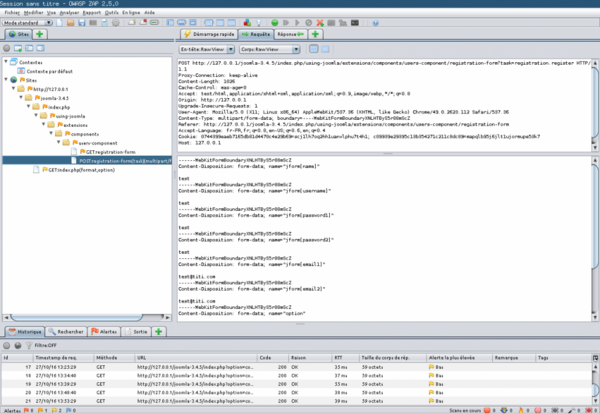The image size is (600, 414).
Task: Collapse the users-component tree node
Action: tap(59, 142)
